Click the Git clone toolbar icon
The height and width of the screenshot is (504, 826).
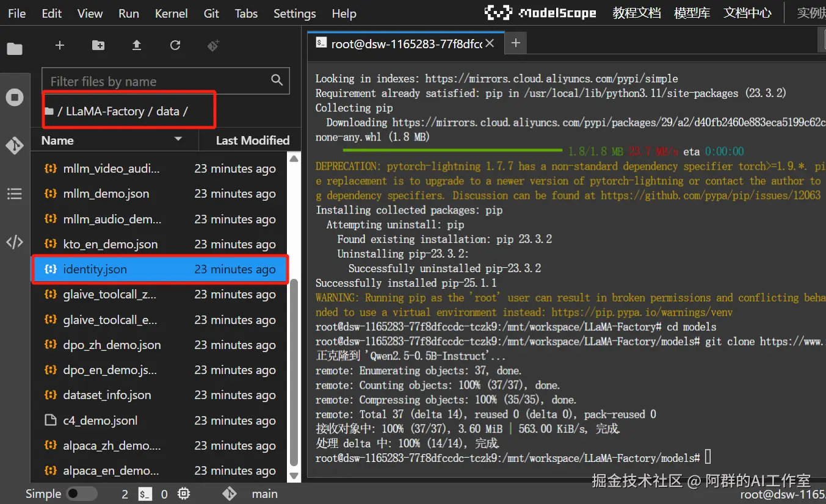pos(213,45)
